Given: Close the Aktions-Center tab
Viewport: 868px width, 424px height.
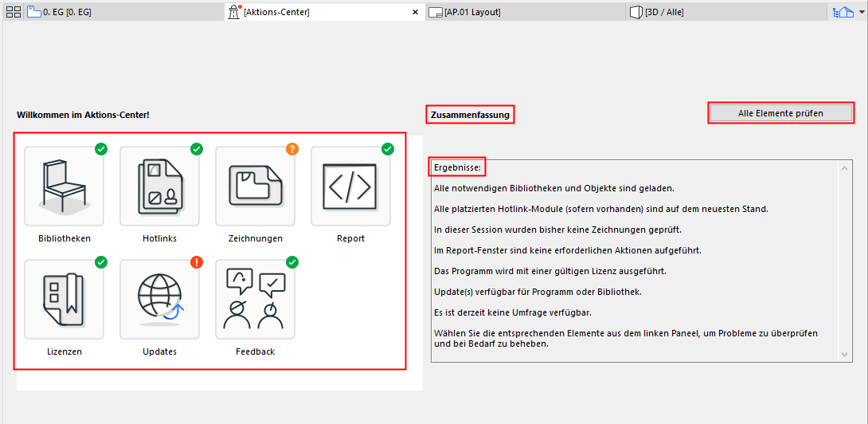Looking at the screenshot, I should 415,12.
